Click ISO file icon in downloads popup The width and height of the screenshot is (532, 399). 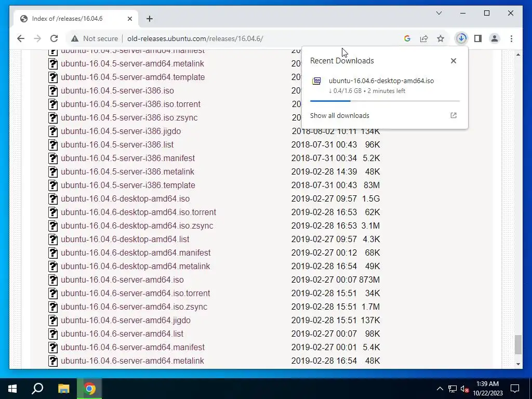pos(316,81)
